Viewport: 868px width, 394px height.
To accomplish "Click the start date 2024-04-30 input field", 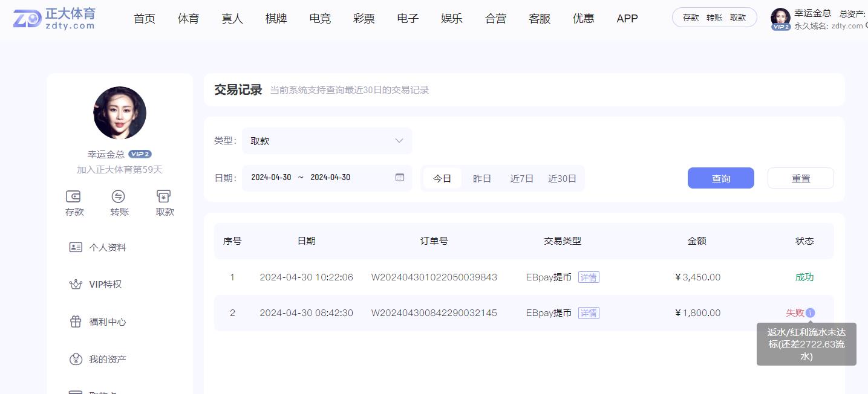I will [271, 178].
